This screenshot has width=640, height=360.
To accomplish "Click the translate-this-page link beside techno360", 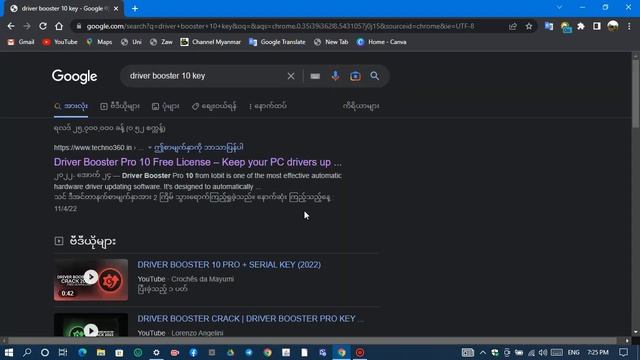I will (x=198, y=147).
